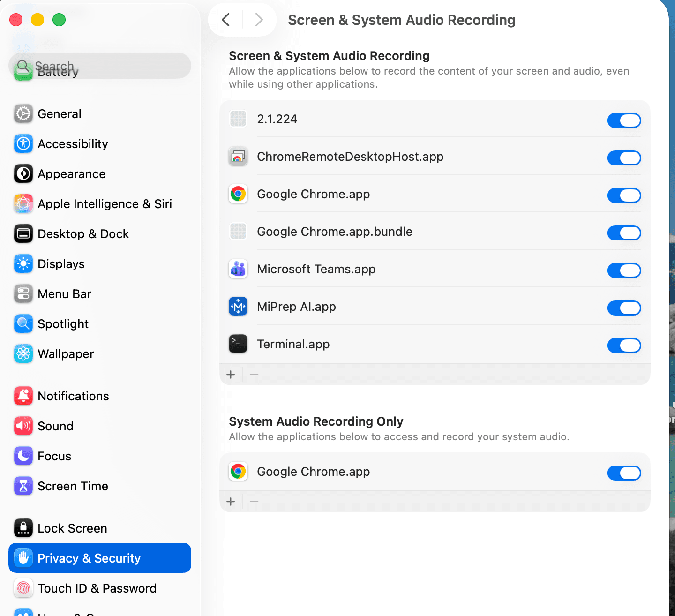The image size is (675, 616).
Task: Select the Microsoft Teams.app row label
Action: pyautogui.click(x=316, y=269)
